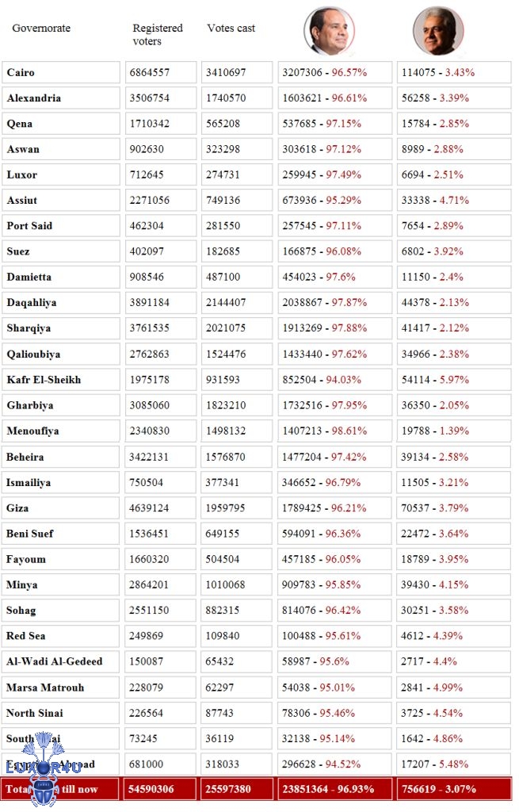
Task: Click the Port Said row label
Action: (x=61, y=226)
